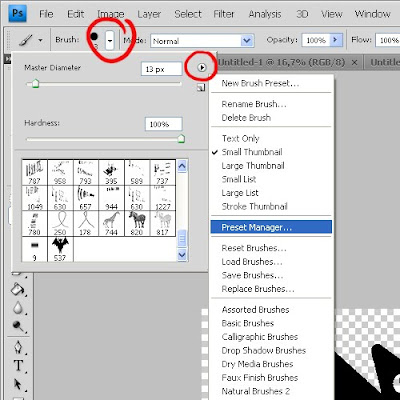Viewport: 400px width, 400px height.
Task: Click the Opacity 100% field
Action: tap(316, 40)
